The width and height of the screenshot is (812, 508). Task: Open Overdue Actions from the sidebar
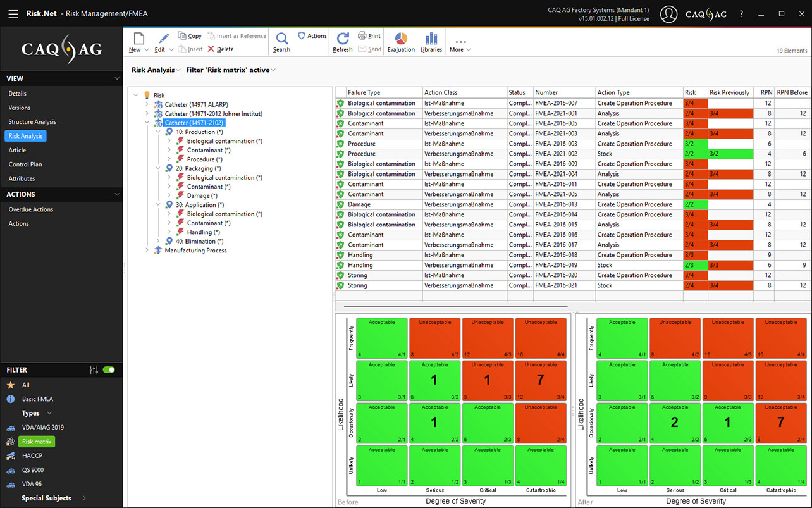coord(29,209)
